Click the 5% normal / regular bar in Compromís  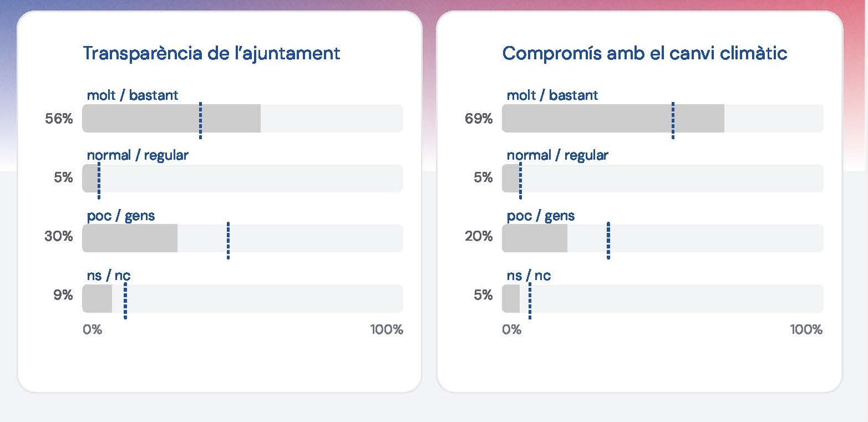pyautogui.click(x=511, y=178)
